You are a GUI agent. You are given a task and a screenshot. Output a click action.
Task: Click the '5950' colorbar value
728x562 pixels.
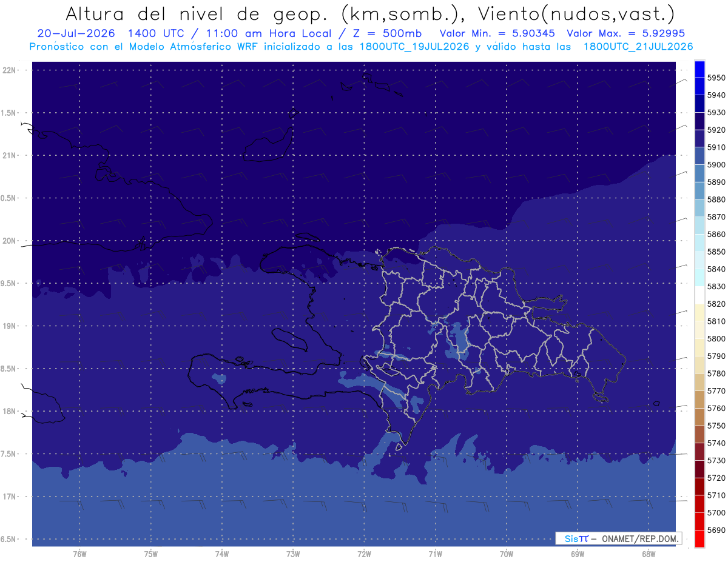716,78
